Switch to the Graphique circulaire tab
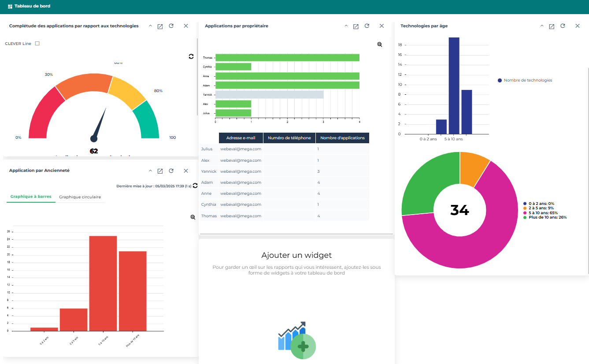 pyautogui.click(x=80, y=197)
